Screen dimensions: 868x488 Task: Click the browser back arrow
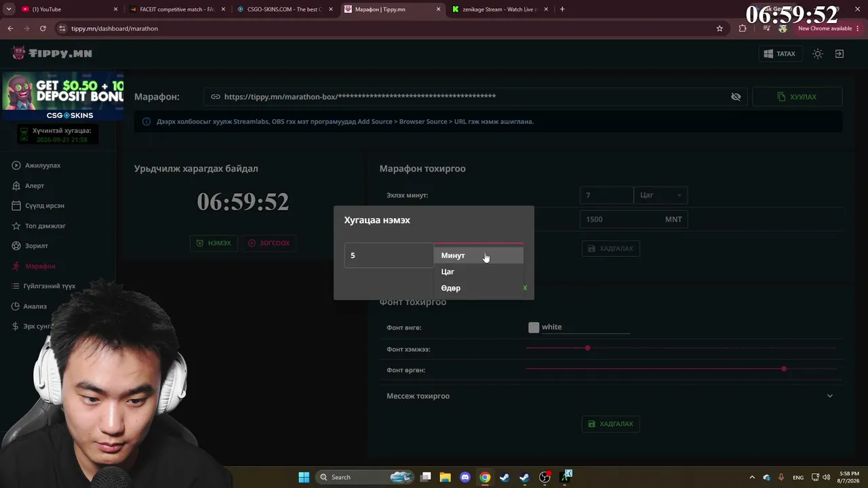[x=10, y=28]
